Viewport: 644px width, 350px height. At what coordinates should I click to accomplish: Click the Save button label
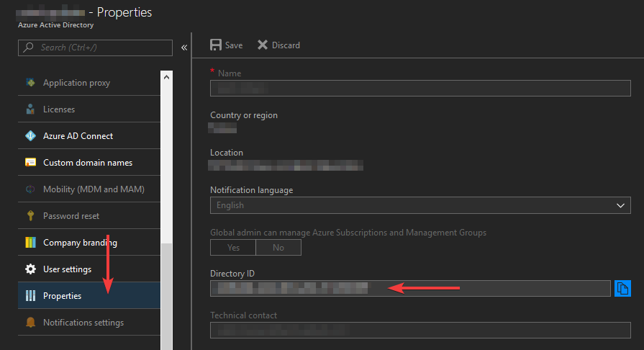[234, 45]
